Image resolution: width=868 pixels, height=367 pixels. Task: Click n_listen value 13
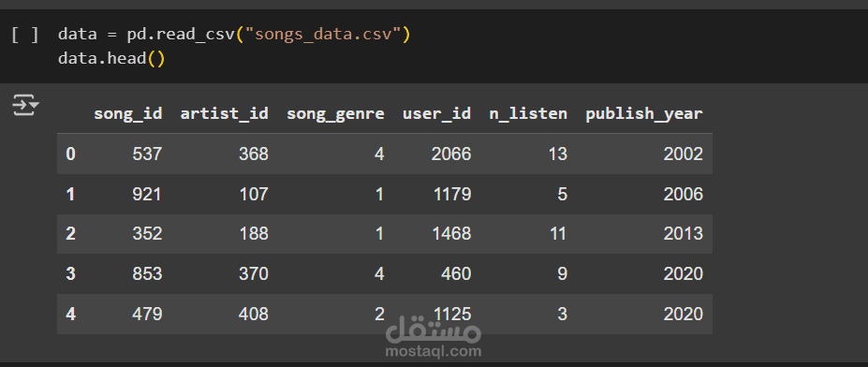pyautogui.click(x=557, y=154)
